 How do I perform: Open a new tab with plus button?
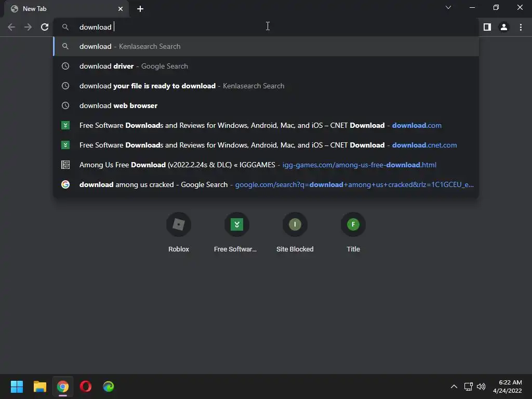pyautogui.click(x=140, y=9)
